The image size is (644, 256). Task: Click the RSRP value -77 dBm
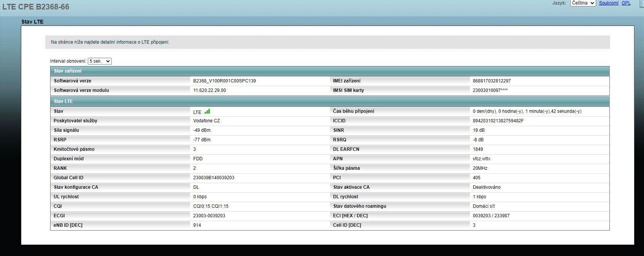202,140
